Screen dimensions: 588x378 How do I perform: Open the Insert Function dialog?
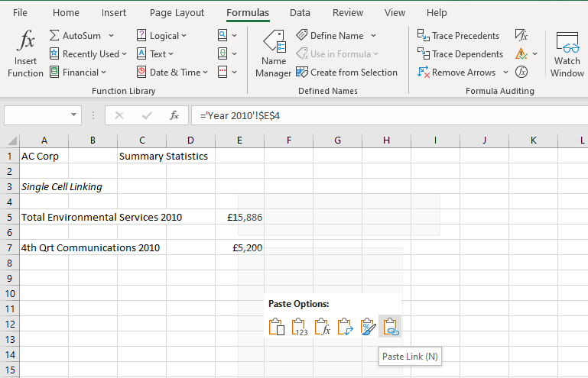click(x=26, y=53)
